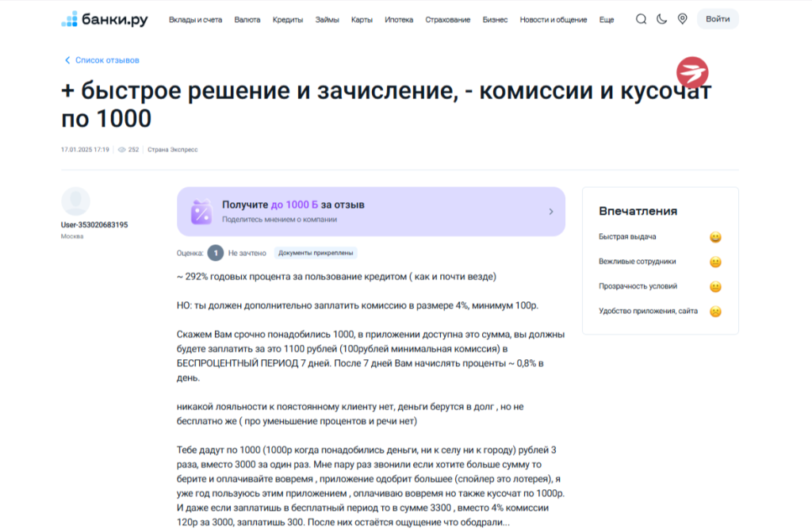Expand the Еще menu
812x532 pixels.
click(607, 20)
